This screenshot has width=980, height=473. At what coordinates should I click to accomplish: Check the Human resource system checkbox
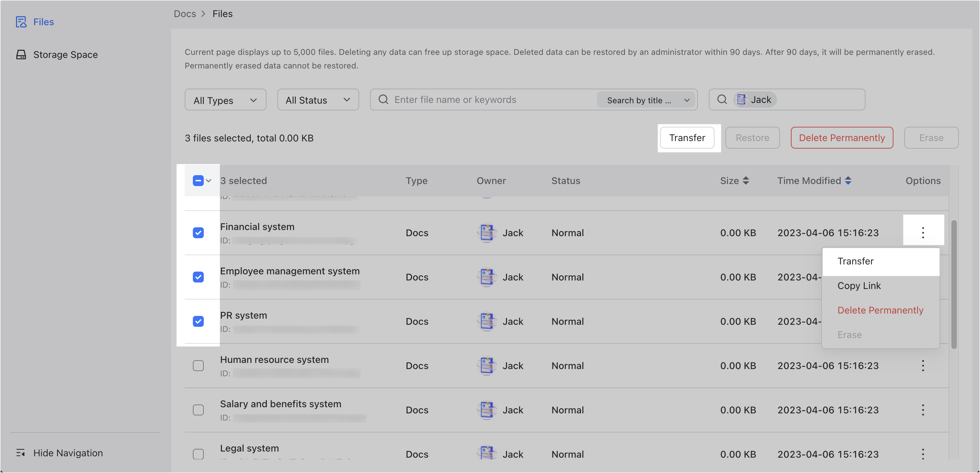(198, 365)
